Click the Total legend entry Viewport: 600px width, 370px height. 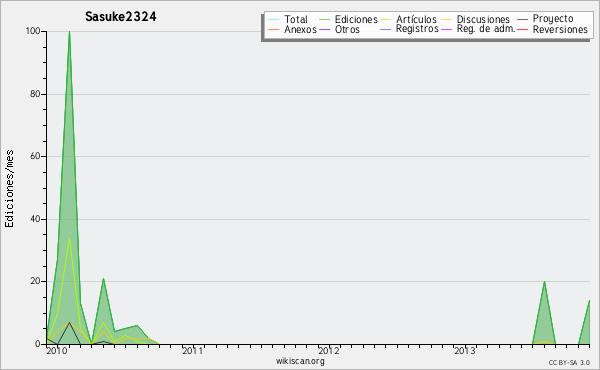pyautogui.click(x=288, y=19)
